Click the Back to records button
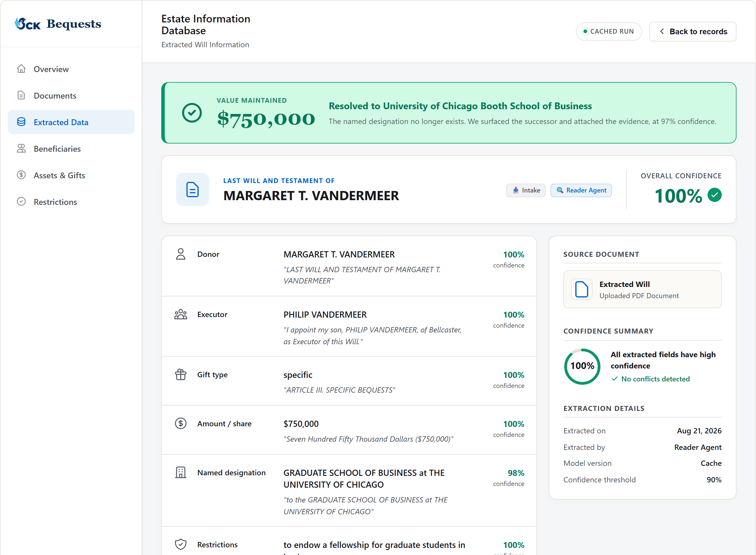Screen dimensions: 756x555 tap(693, 32)
